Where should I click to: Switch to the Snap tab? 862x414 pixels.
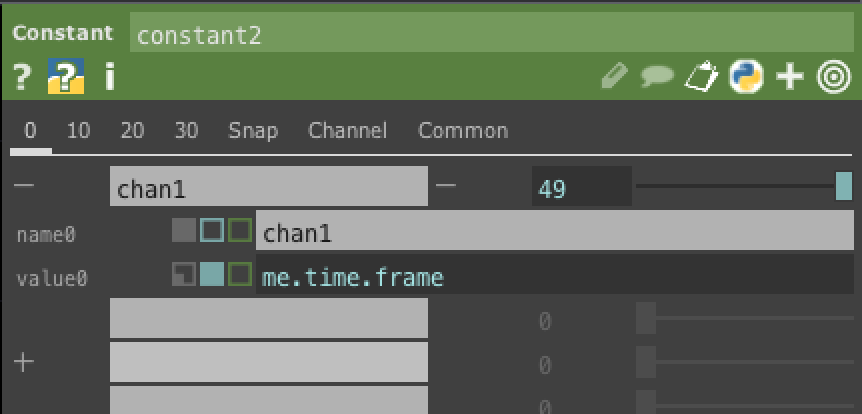pyautogui.click(x=253, y=131)
